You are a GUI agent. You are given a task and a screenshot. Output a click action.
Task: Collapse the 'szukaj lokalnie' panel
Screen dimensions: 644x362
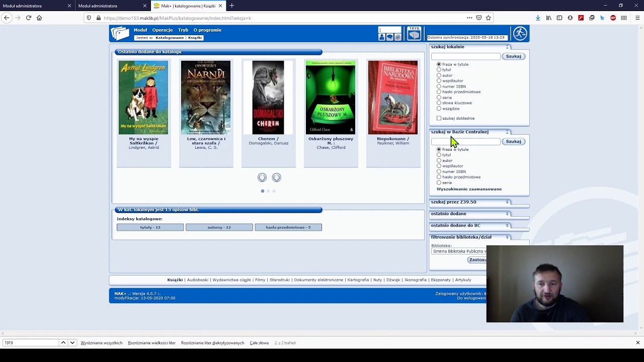(508, 47)
